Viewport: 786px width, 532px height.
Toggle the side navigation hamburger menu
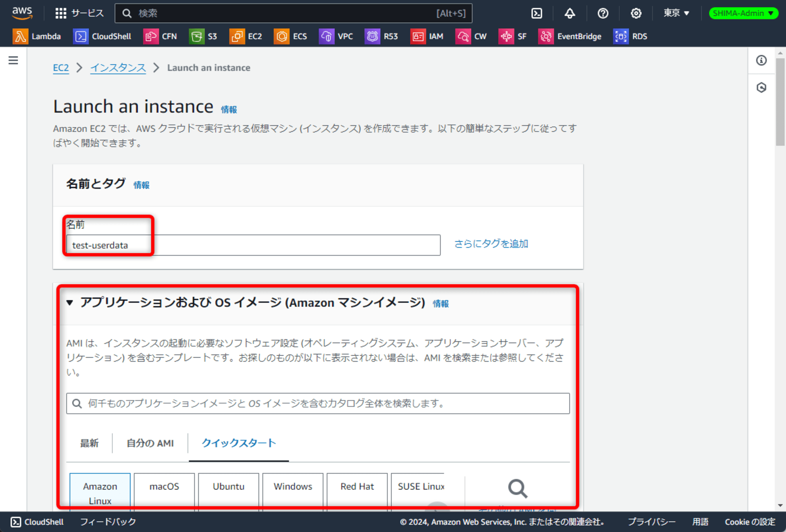point(13,60)
